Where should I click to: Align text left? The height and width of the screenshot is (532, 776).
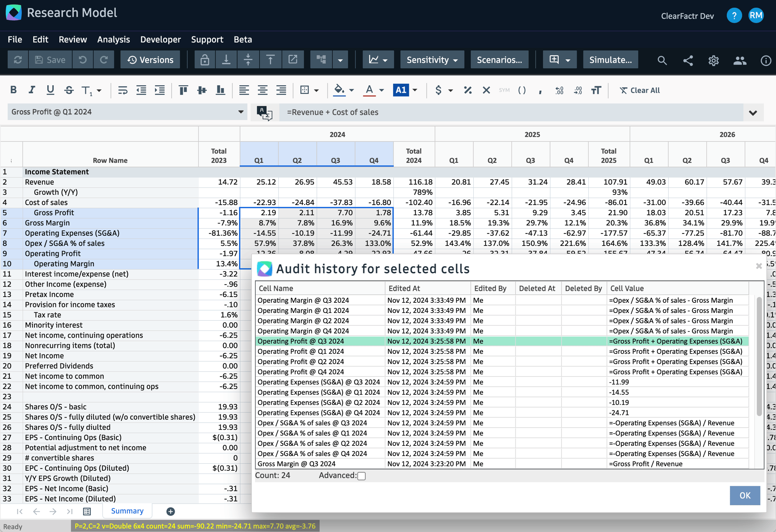point(244,90)
